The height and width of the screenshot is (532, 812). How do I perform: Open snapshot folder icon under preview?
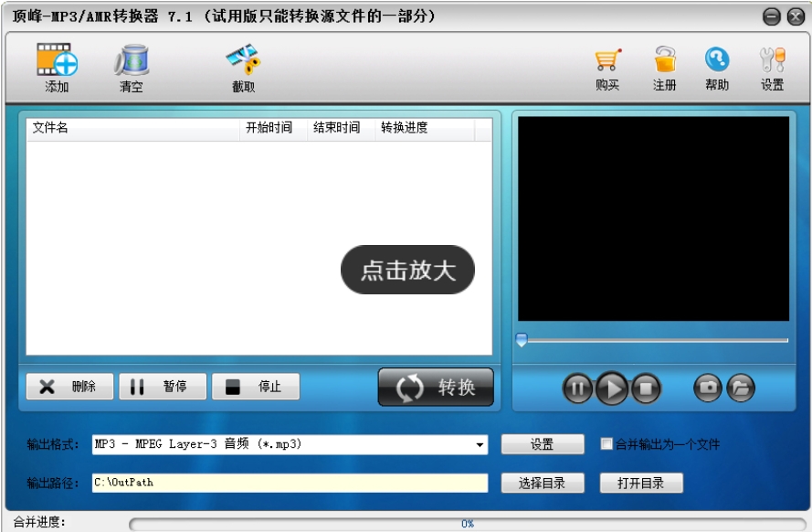[x=741, y=388]
